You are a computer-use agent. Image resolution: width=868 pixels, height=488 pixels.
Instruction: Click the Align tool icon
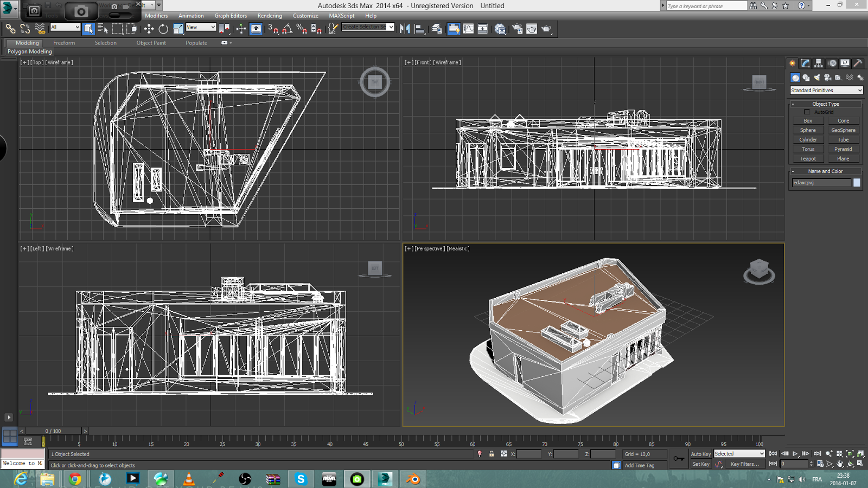pos(419,29)
